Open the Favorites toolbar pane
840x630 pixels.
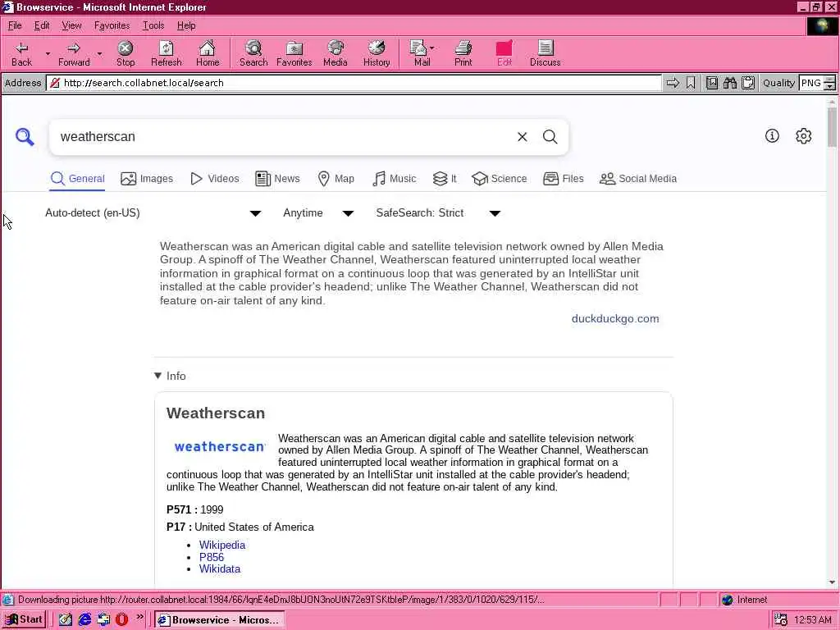click(294, 53)
